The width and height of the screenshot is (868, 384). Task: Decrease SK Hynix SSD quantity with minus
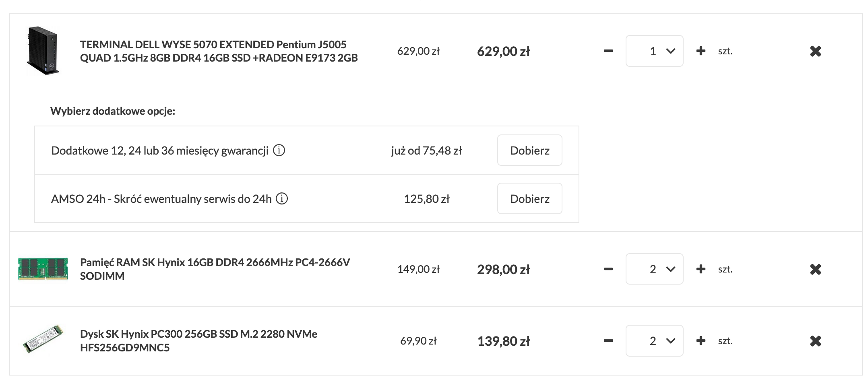pos(608,341)
